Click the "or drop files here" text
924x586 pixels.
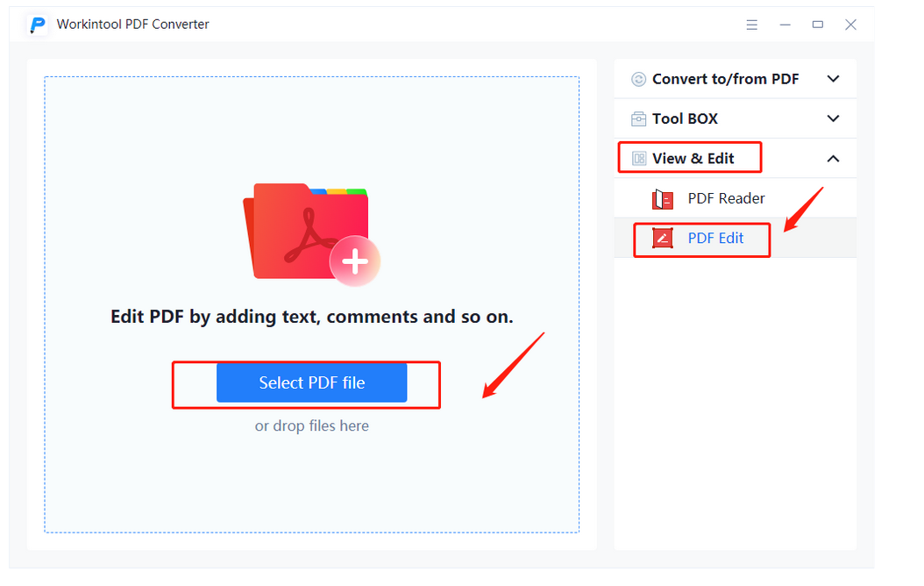311,425
